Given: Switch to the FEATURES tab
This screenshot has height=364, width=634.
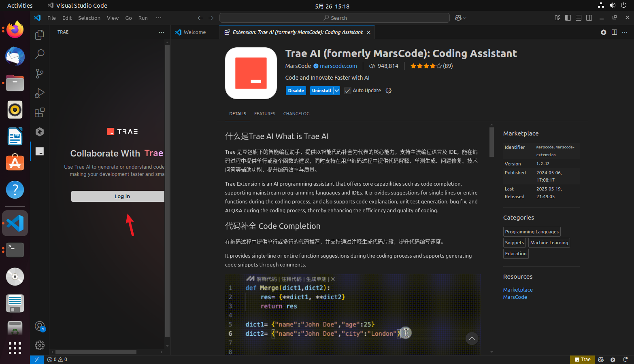Looking at the screenshot, I should (264, 114).
